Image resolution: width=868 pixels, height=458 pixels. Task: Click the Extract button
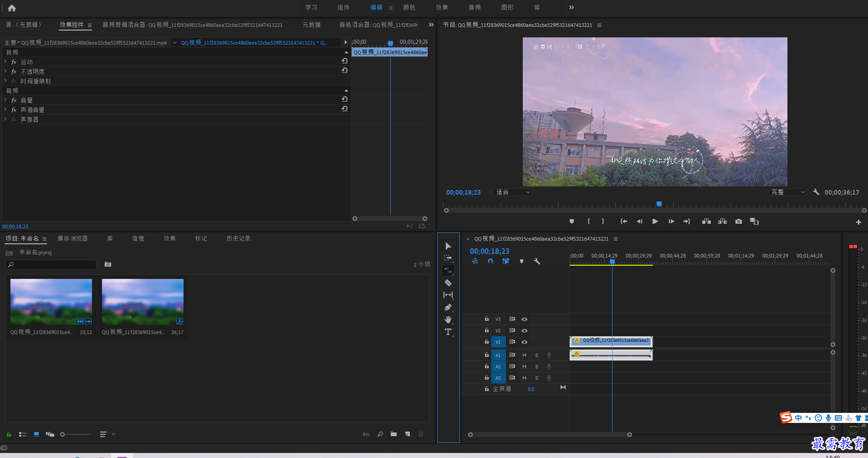pyautogui.click(x=722, y=221)
